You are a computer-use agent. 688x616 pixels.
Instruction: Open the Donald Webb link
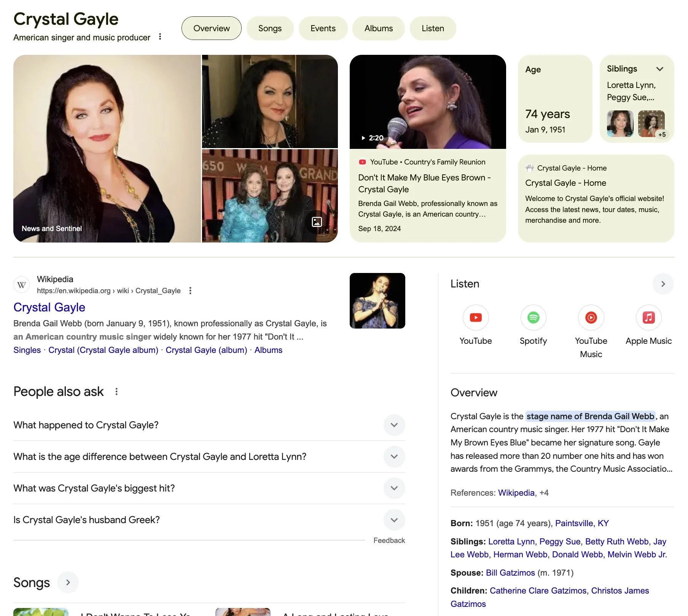[577, 554]
